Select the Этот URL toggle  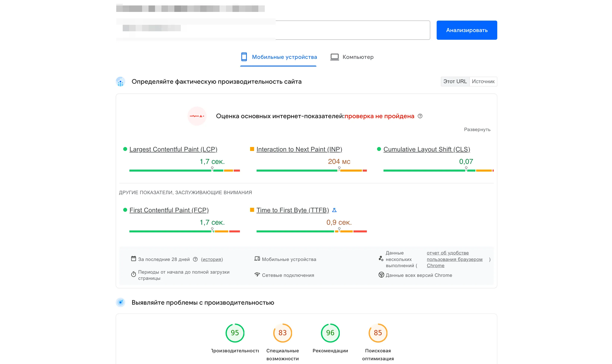tap(455, 81)
